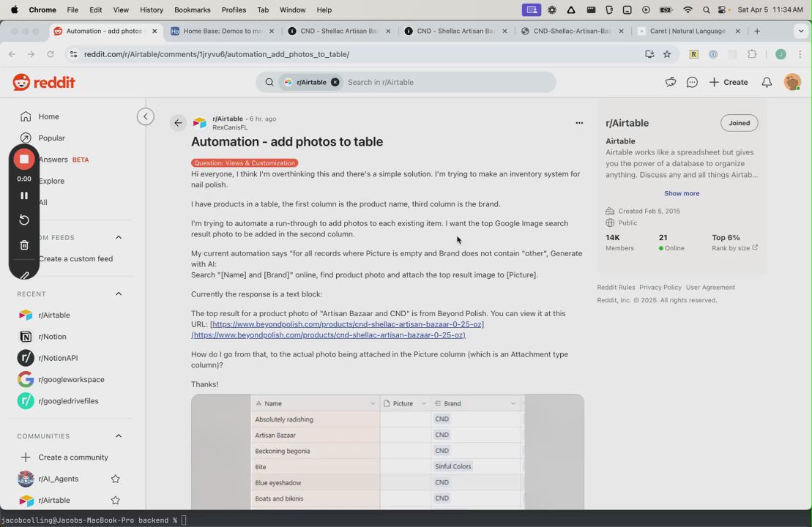Bookmark this page with star icon
The image size is (812, 527).
(667, 54)
